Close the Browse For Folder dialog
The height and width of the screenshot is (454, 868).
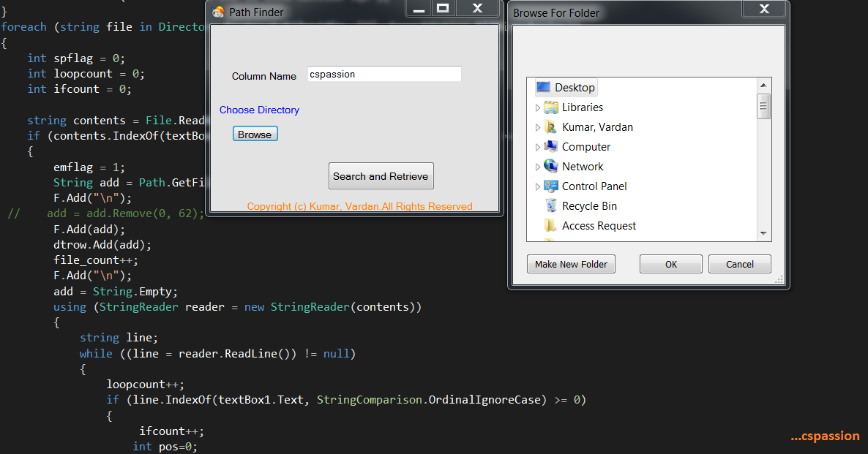click(x=765, y=9)
